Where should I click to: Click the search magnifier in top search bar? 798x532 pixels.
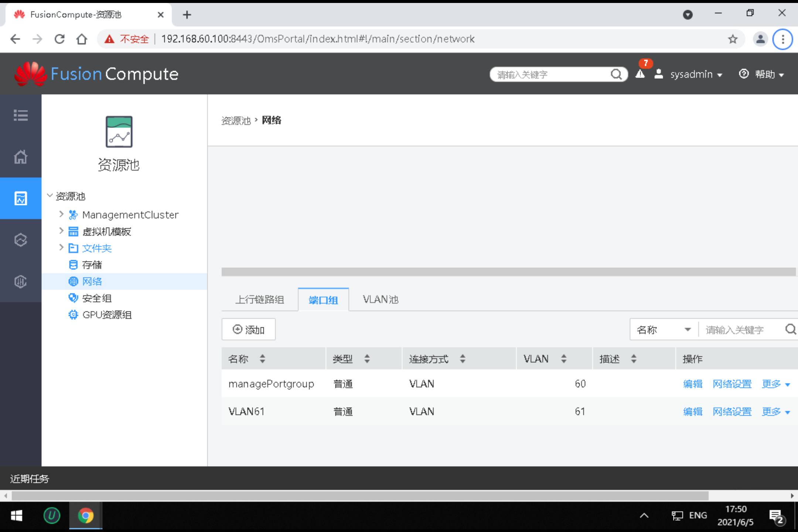pos(616,74)
